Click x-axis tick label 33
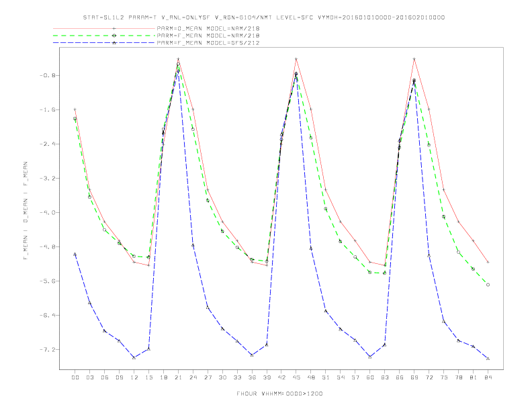This screenshot has width=532, height=411. (237, 377)
